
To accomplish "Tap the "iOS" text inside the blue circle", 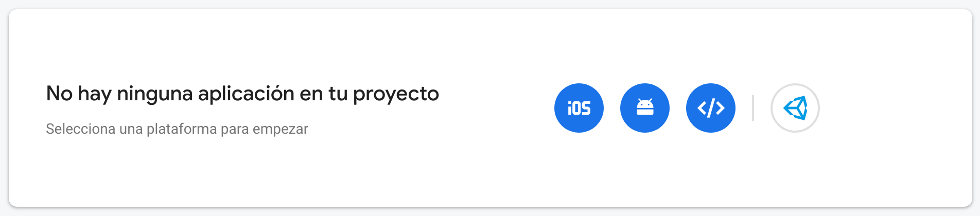I will [579, 108].
